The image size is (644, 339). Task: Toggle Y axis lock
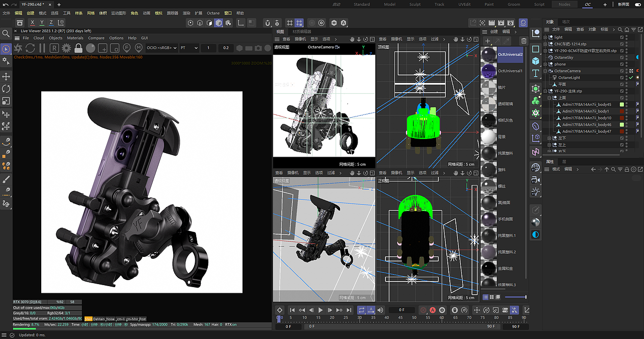pyautogui.click(x=42, y=23)
